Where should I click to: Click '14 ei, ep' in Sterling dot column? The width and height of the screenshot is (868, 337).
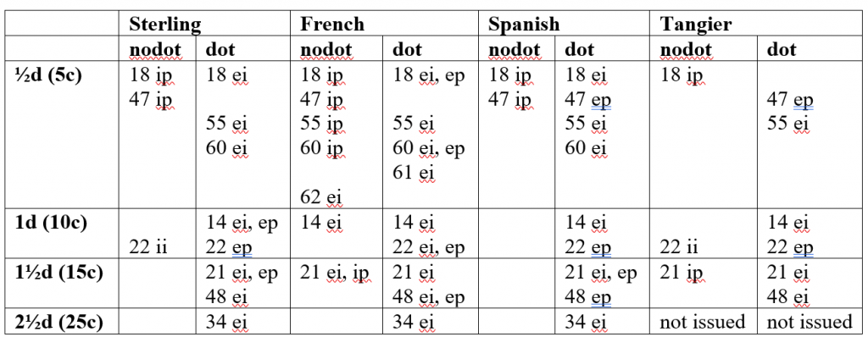coord(242,224)
